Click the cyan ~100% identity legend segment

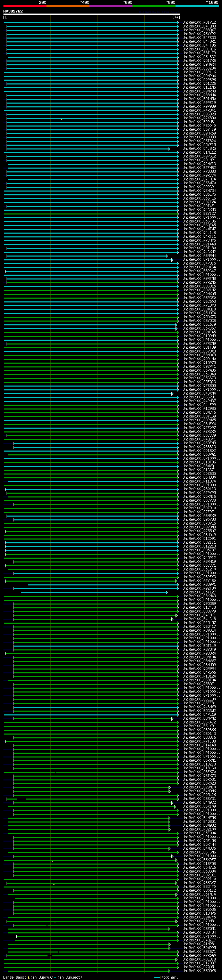(197, 6)
